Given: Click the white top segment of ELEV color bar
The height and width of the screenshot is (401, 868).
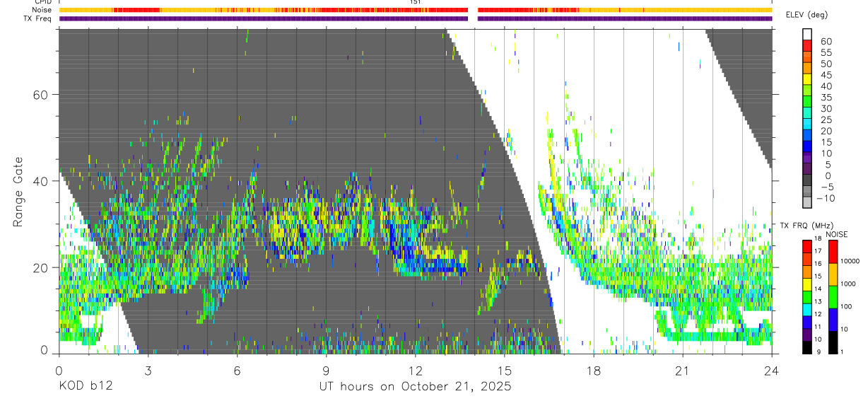Looking at the screenshot, I should click(807, 34).
